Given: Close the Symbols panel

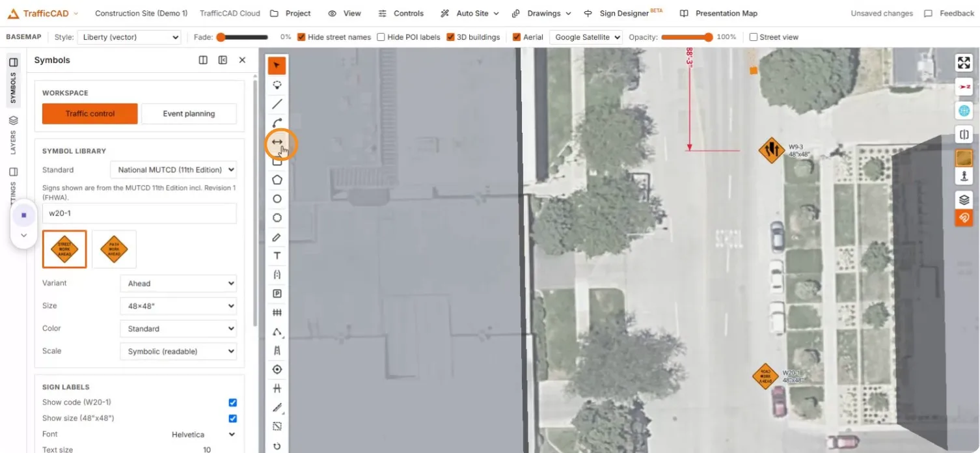Looking at the screenshot, I should [x=242, y=60].
